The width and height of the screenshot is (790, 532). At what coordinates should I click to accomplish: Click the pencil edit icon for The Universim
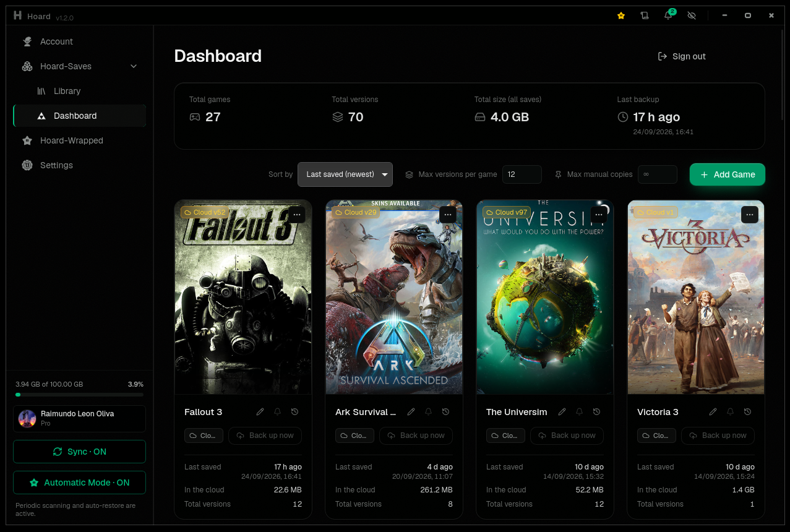click(x=562, y=412)
